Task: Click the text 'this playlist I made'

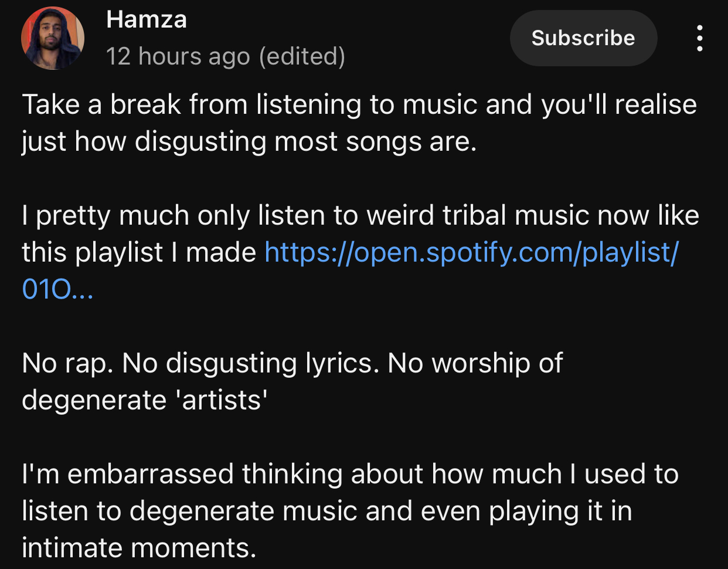Action: pyautogui.click(x=139, y=252)
